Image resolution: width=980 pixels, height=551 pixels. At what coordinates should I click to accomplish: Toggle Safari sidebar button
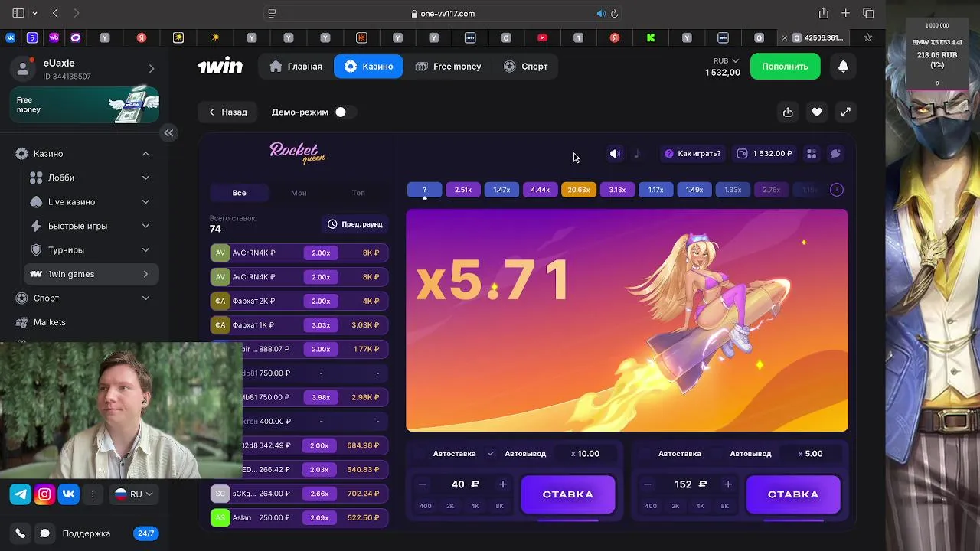pos(18,13)
